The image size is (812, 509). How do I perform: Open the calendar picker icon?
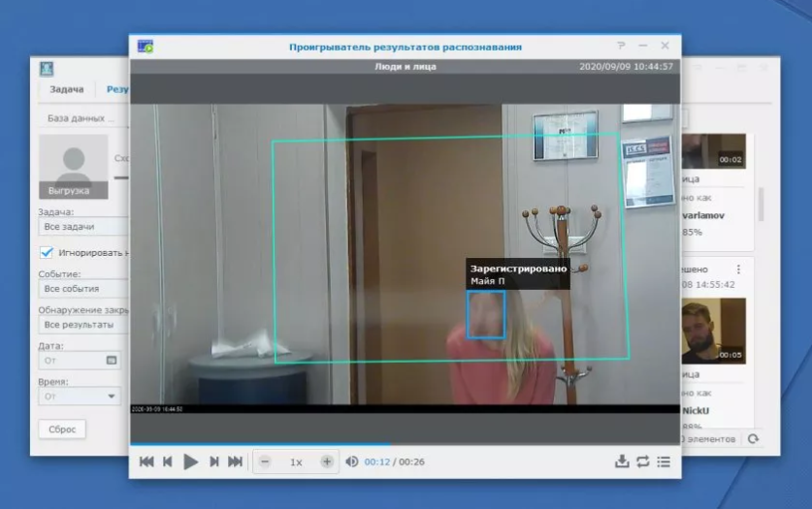tap(112, 360)
